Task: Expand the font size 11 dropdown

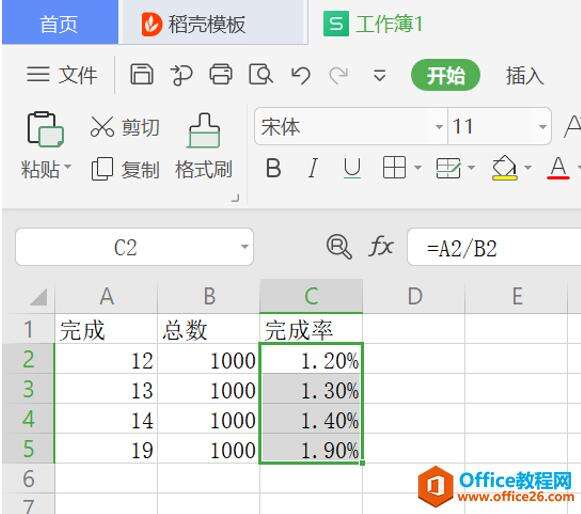Action: 542,127
